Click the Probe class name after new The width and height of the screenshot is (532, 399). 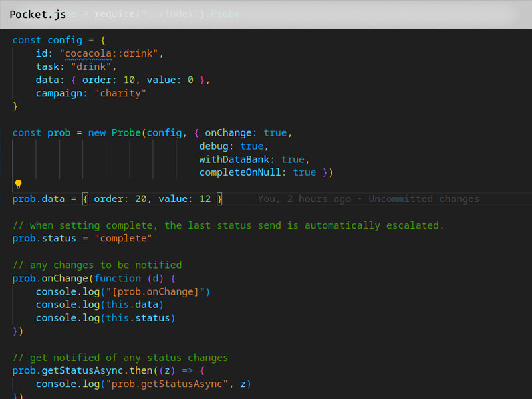point(126,132)
